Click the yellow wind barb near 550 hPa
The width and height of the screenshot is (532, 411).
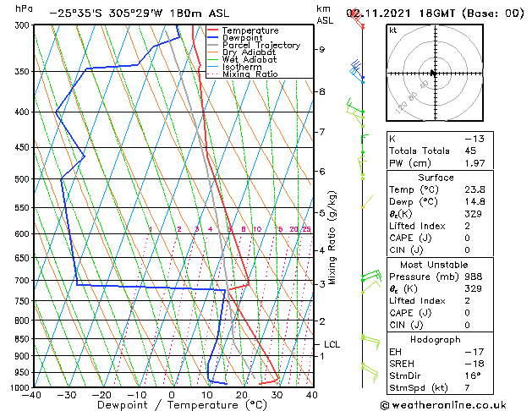[x=367, y=201]
